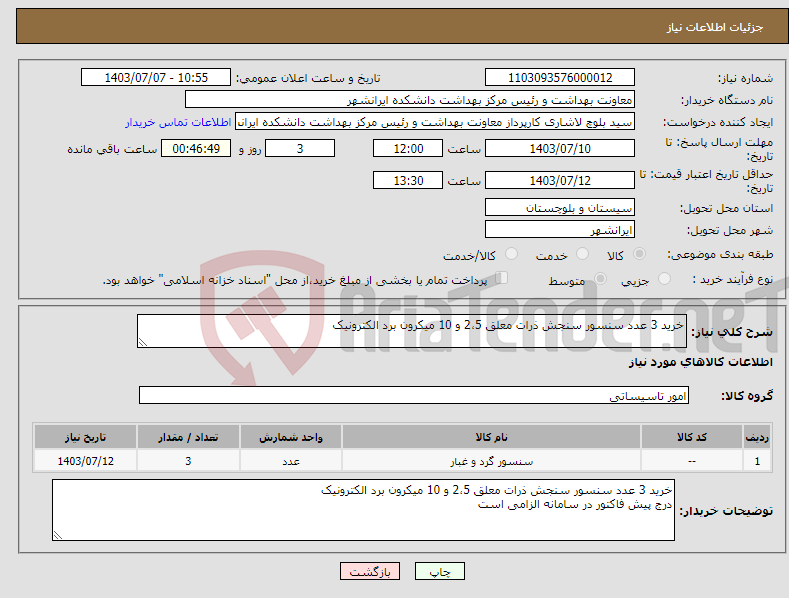
Task: Click the شرح کلی نیاز description textarea
Action: tap(412, 331)
